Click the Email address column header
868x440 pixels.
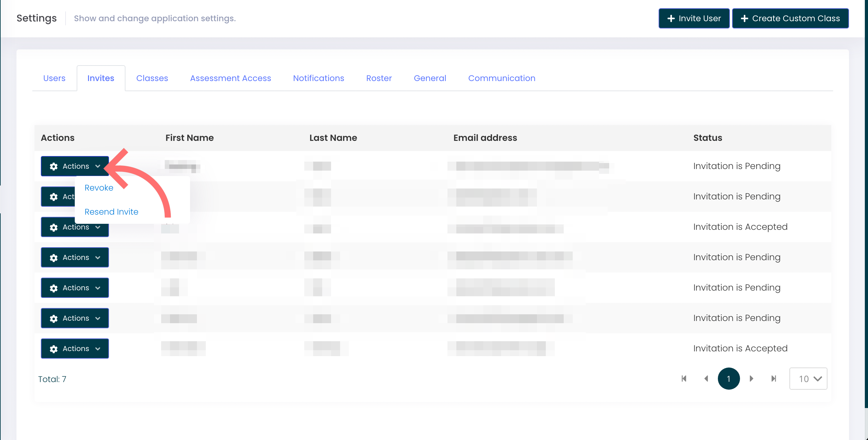click(485, 138)
